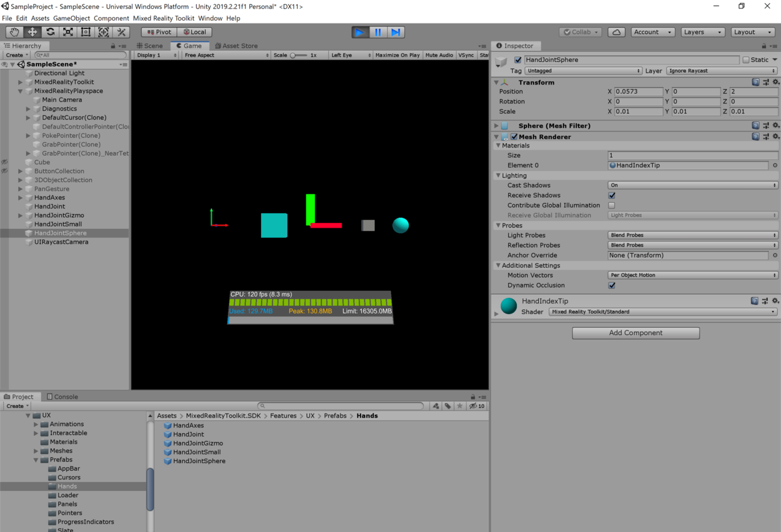Open Transform component gear menu
Screen dimensions: 781x532
pos(774,83)
